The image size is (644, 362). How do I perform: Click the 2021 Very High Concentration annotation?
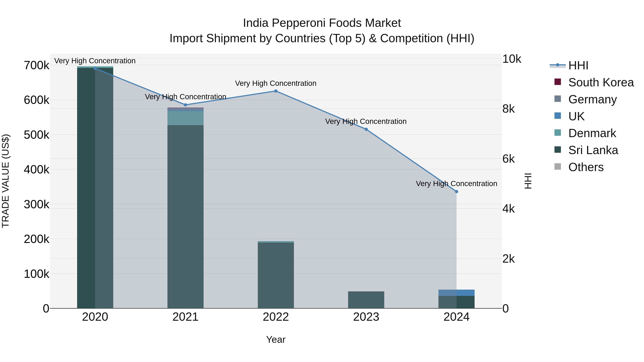[186, 97]
